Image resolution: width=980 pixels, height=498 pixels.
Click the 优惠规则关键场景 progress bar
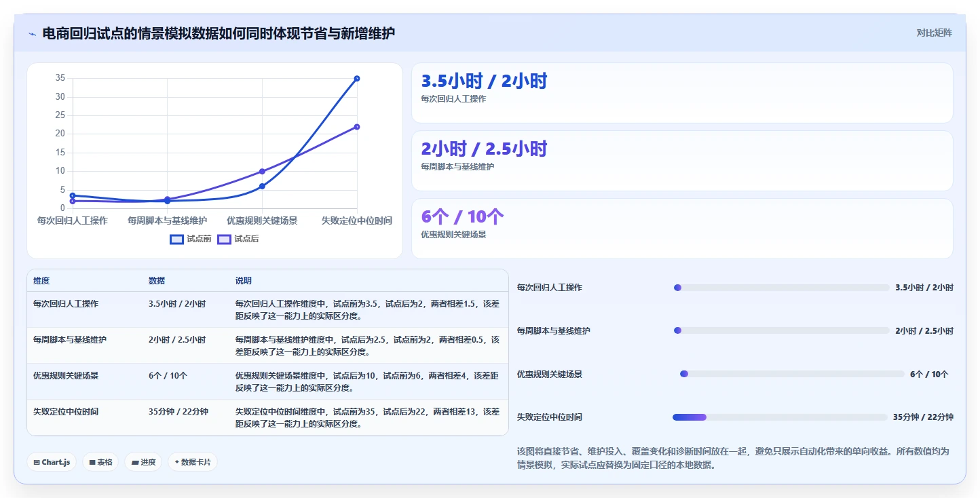[792, 375]
